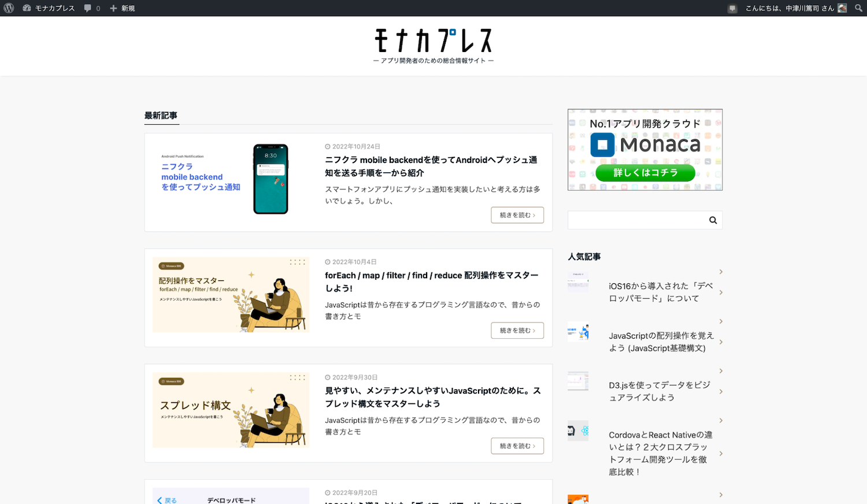Click the date 2022年9月20日
The width and height of the screenshot is (867, 504).
[x=355, y=493]
